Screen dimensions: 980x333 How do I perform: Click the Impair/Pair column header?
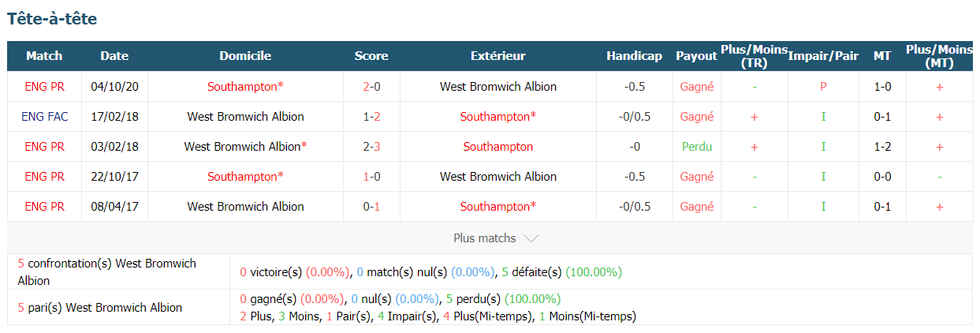[x=823, y=56]
